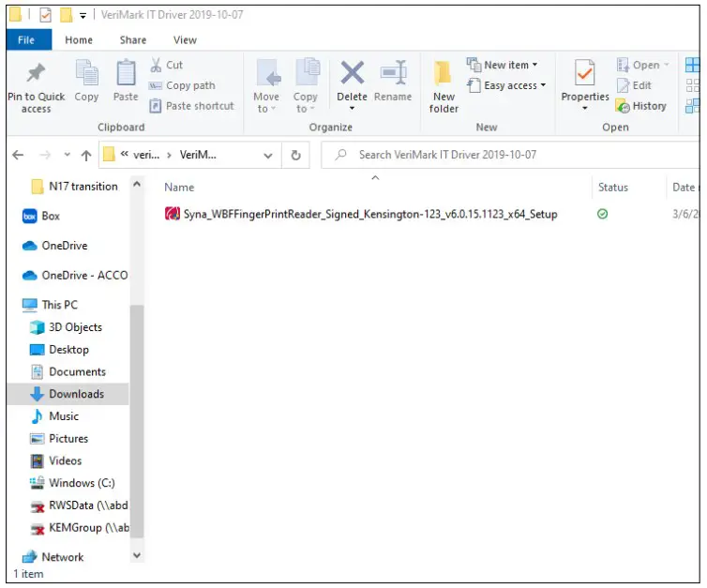Click the Search VeriMark IT Driver field
Viewport: 707px width, 588px height.
coord(509,155)
